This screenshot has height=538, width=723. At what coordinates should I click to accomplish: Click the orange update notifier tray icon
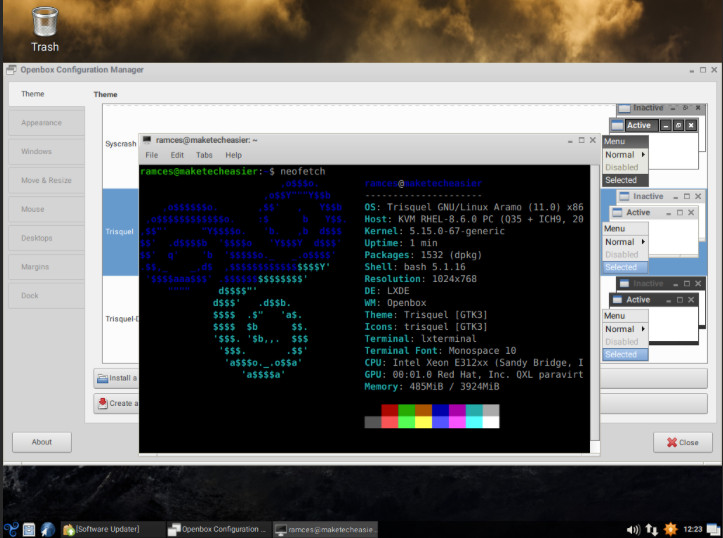[x=670, y=529]
